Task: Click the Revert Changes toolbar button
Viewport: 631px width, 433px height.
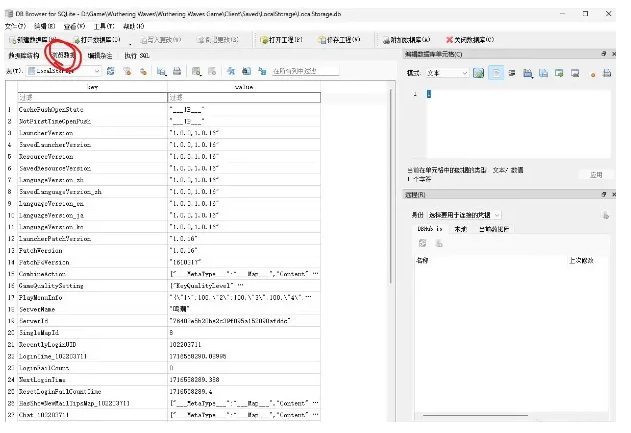Action: [x=217, y=40]
